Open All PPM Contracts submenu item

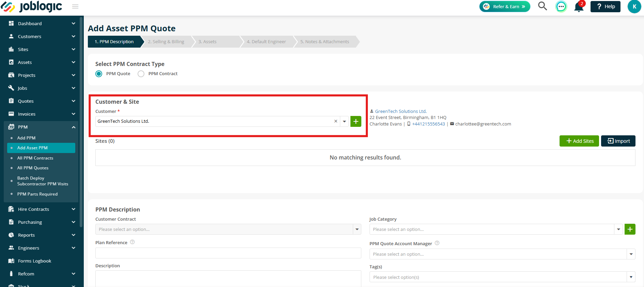35,158
